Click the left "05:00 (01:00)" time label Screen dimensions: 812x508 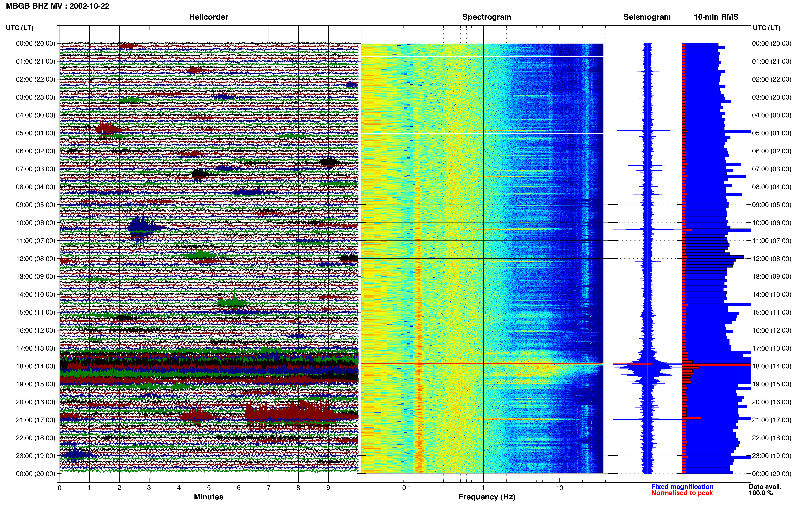click(36, 133)
